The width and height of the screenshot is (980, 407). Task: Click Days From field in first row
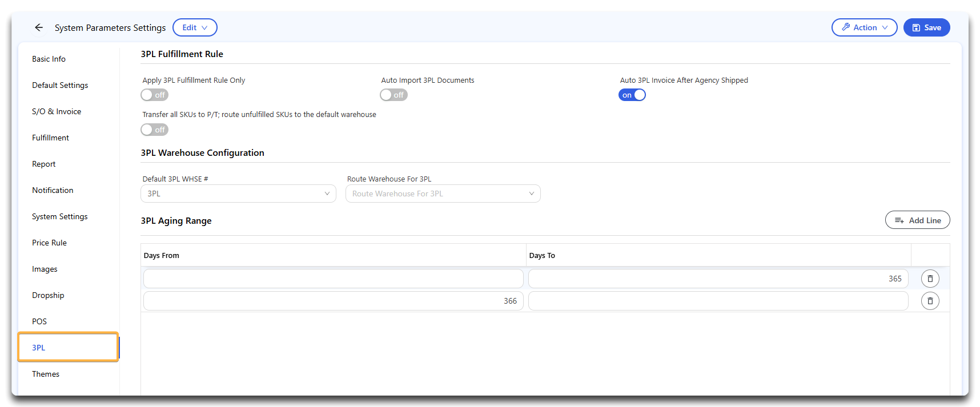[x=333, y=279]
